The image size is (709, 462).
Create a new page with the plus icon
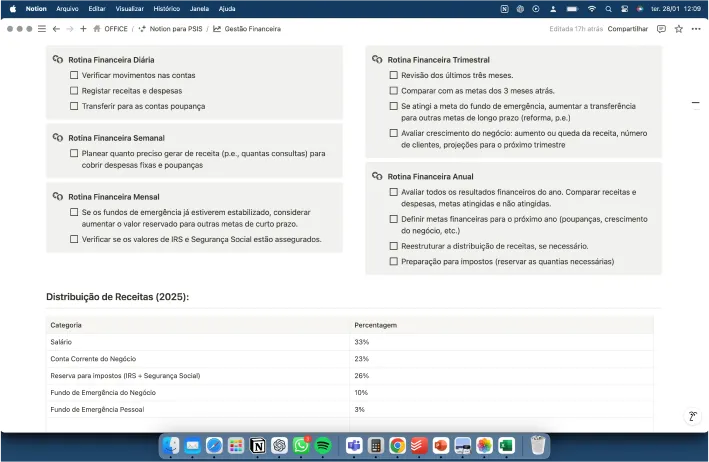point(83,29)
